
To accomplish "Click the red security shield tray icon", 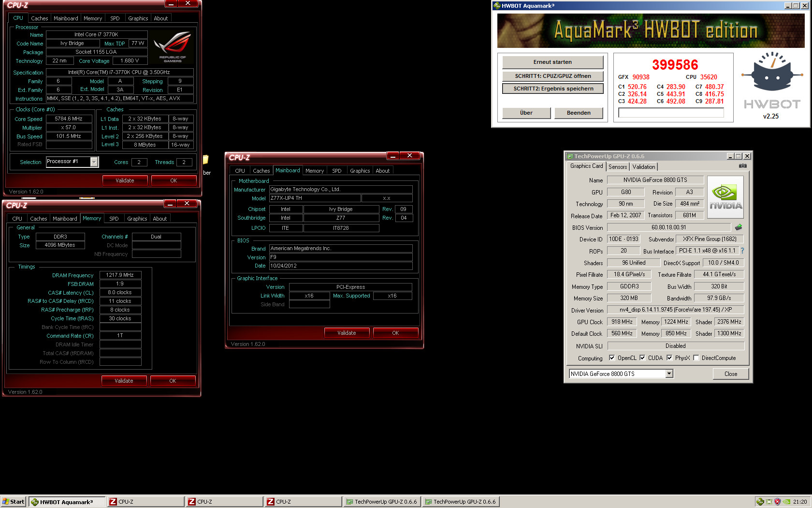I will (x=778, y=502).
